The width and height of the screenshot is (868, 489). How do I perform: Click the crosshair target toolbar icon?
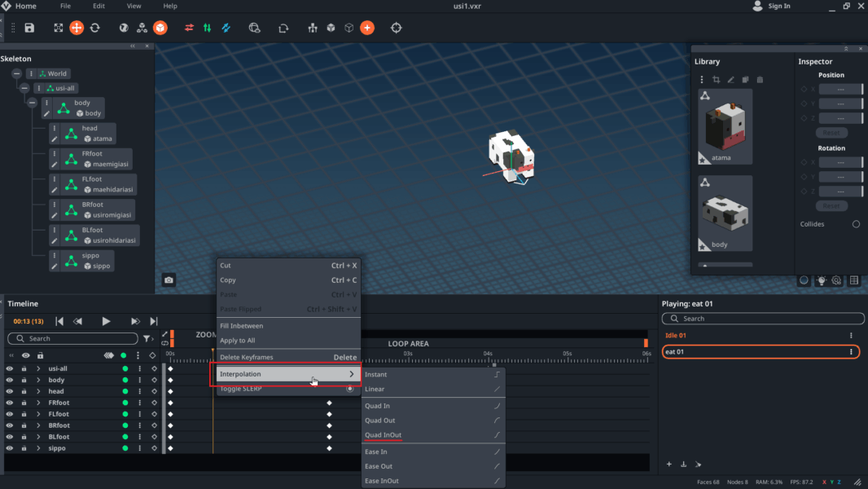(x=397, y=28)
